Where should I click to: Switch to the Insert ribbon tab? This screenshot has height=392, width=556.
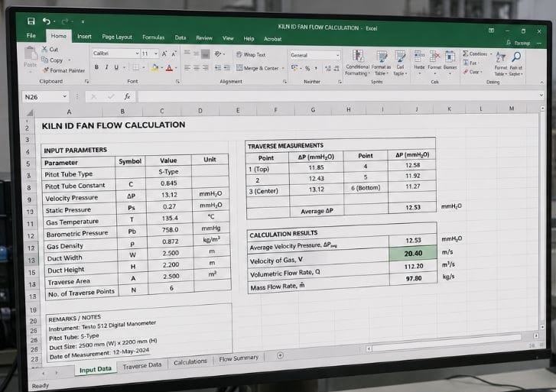[84, 36]
